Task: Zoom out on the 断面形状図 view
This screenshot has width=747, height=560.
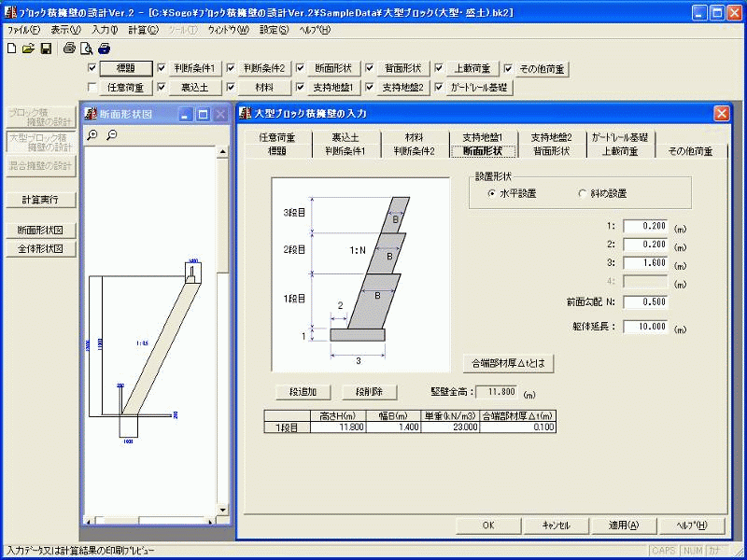Action: pyautogui.click(x=111, y=135)
